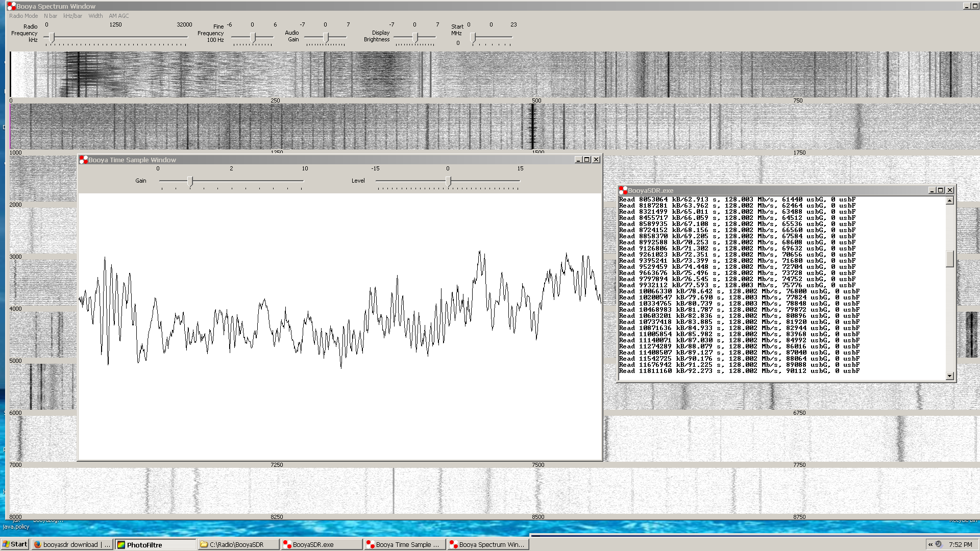Open the Width menu
Viewport: 980px width, 551px height.
click(95, 16)
